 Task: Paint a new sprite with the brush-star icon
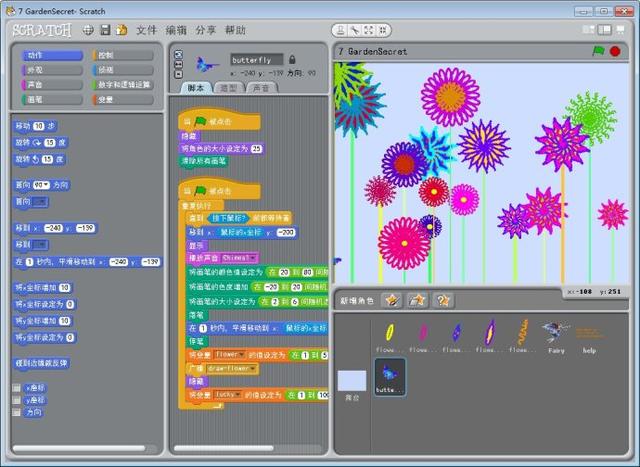(x=392, y=300)
